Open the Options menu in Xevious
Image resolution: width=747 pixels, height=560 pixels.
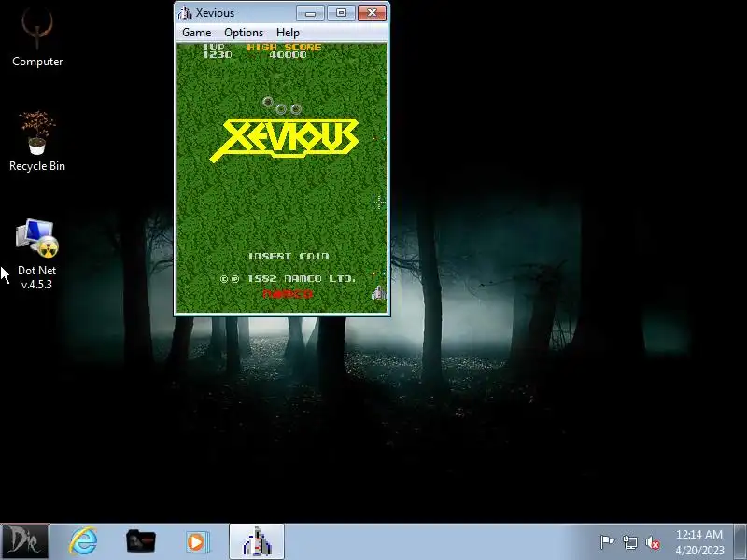244,33
